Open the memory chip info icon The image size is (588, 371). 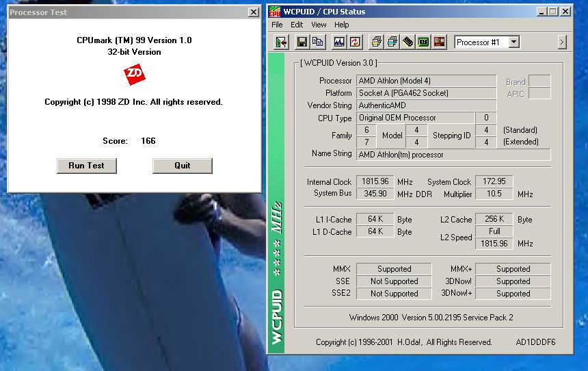pyautogui.click(x=407, y=42)
